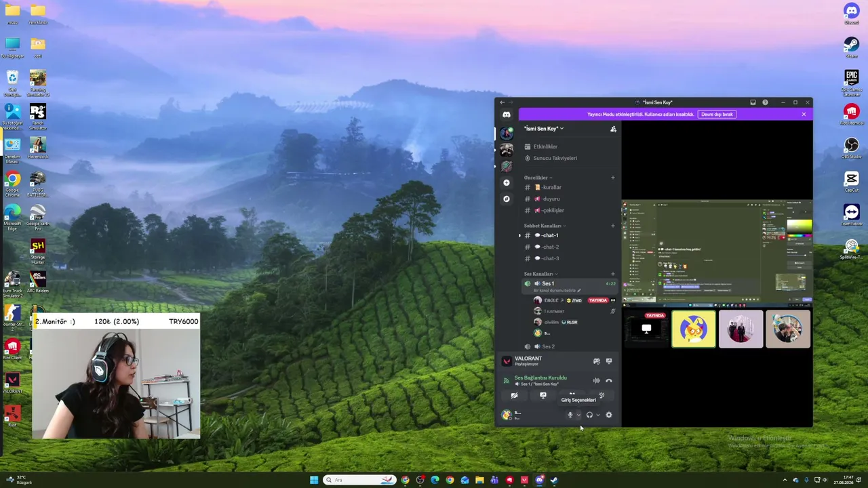This screenshot has width=868, height=488.
Task: Join the Ses 2 voice channel
Action: [x=570, y=346]
